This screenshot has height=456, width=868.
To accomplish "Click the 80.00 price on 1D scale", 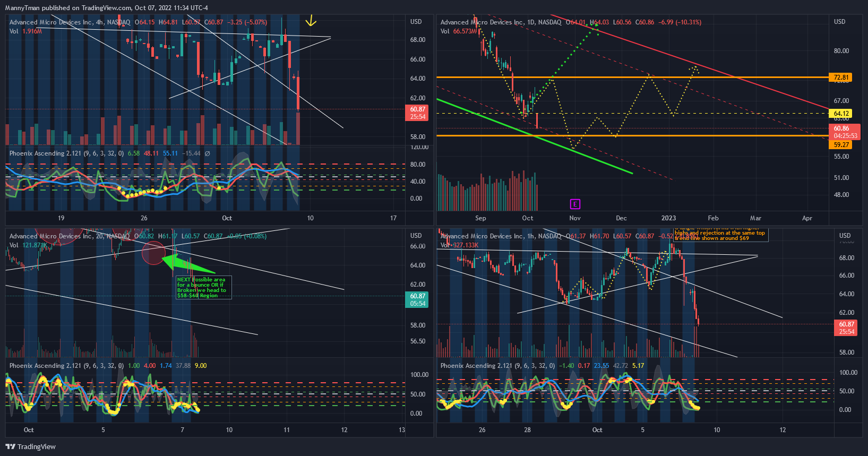I will pos(841,51).
